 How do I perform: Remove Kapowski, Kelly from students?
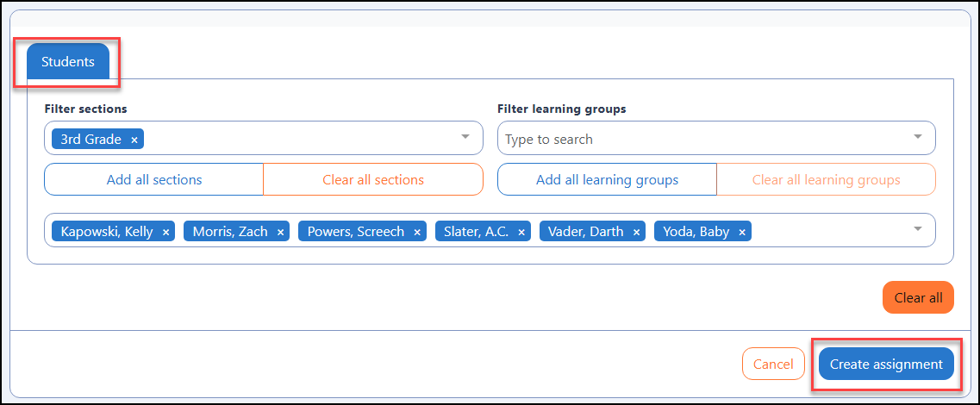tap(165, 232)
